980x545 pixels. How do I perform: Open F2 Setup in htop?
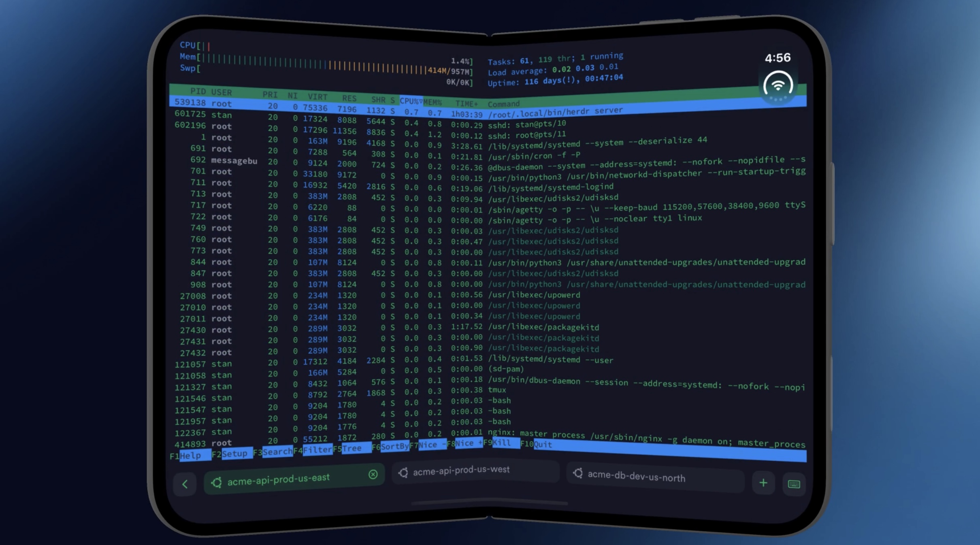coord(232,453)
